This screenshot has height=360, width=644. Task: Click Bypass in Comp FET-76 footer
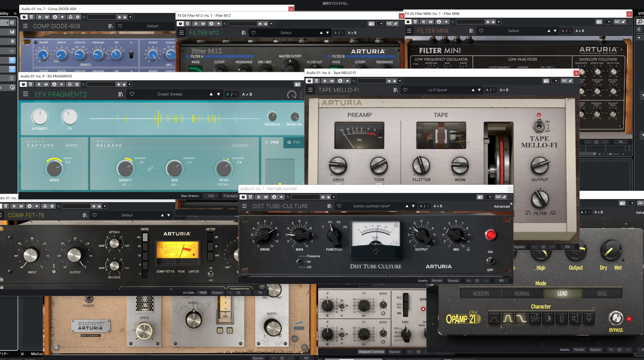coord(217,292)
